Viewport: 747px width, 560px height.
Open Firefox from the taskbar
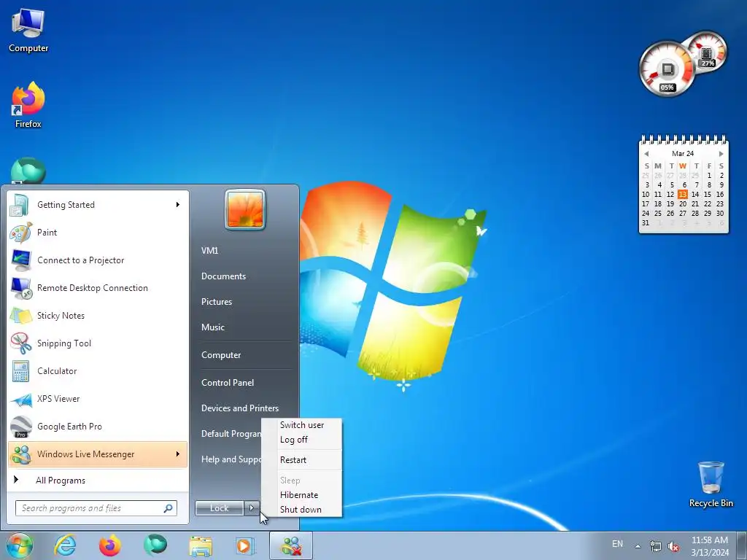coord(109,545)
